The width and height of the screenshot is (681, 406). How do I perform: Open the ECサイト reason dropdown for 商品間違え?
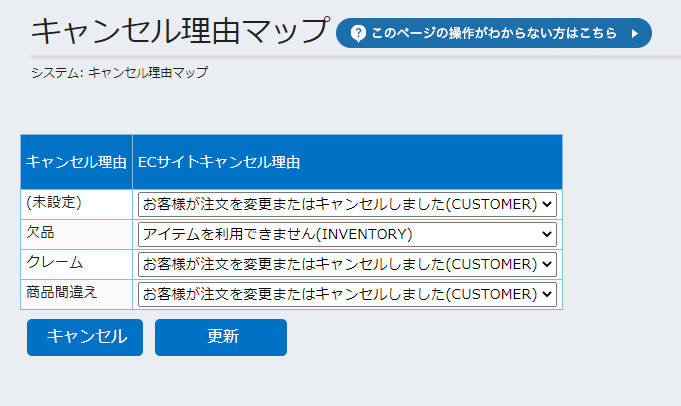(347, 294)
